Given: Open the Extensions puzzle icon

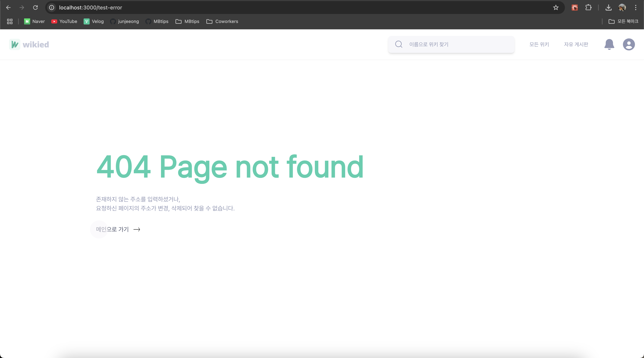Looking at the screenshot, I should click(588, 8).
